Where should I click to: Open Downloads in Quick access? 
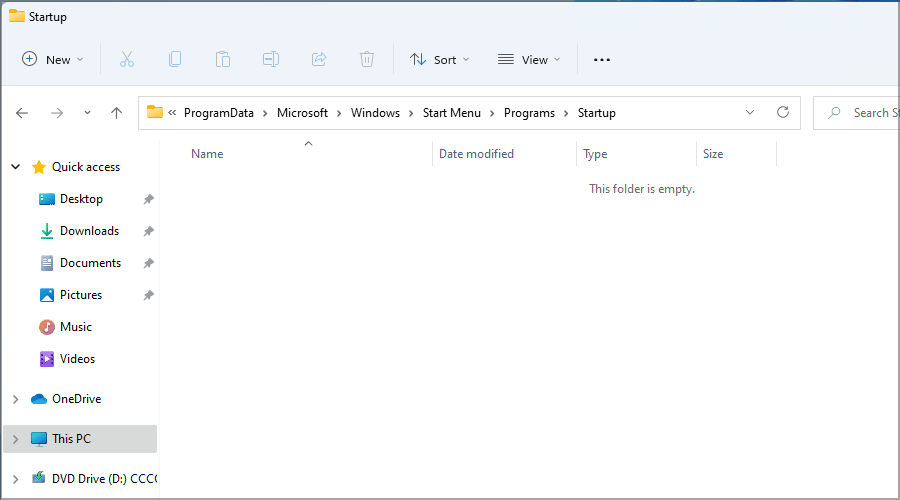(x=89, y=231)
